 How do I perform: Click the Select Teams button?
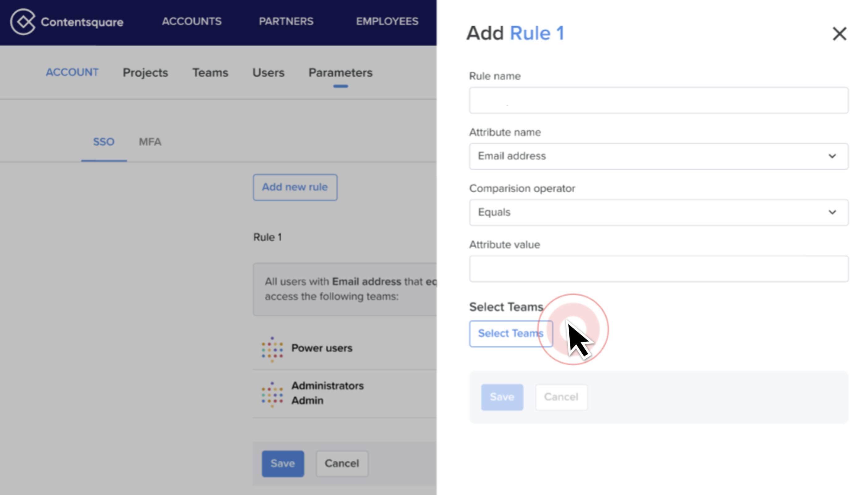click(511, 334)
